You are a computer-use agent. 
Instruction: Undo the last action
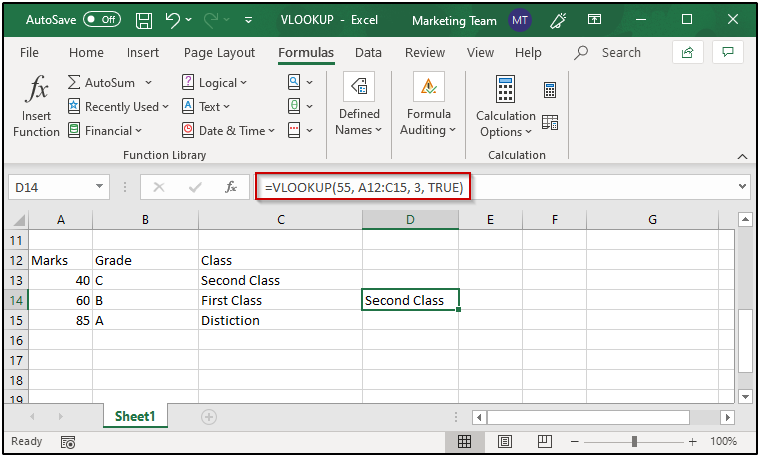tap(173, 20)
